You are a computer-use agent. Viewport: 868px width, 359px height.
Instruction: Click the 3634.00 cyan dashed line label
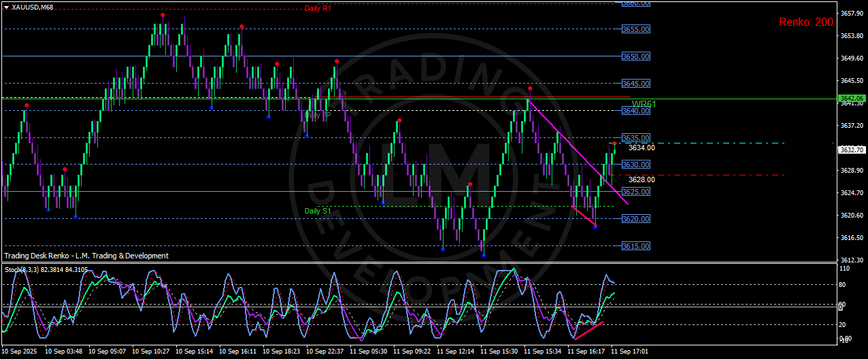pyautogui.click(x=641, y=148)
